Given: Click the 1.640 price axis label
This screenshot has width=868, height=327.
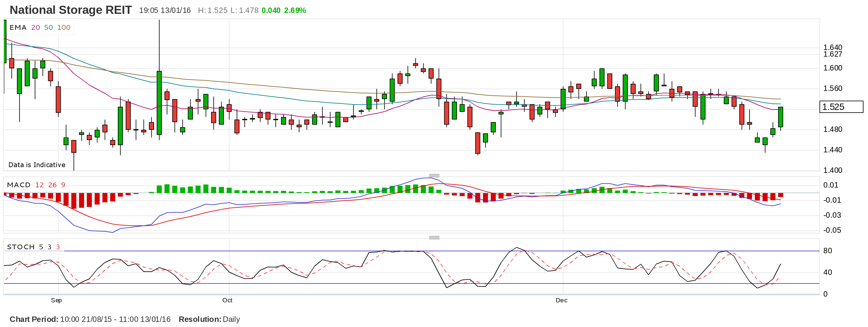Looking at the screenshot, I should 833,48.
